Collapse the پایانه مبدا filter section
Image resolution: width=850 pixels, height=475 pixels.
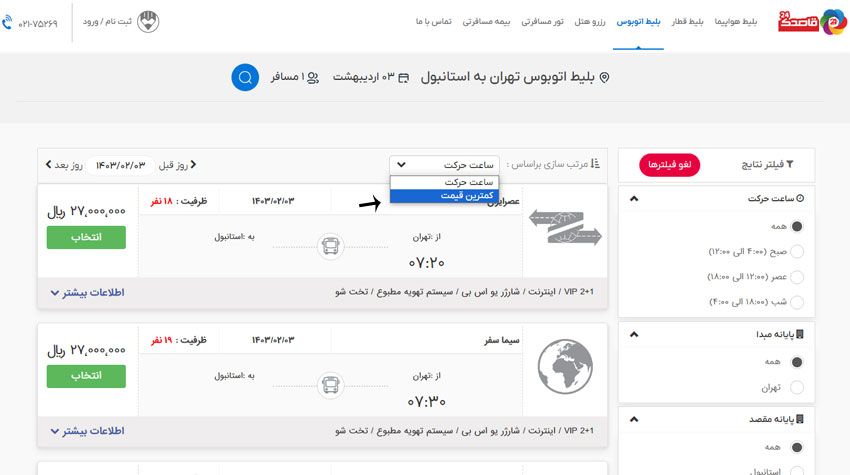pyautogui.click(x=634, y=335)
